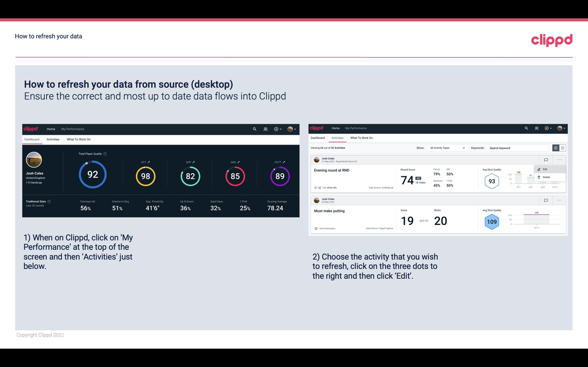Switch to the Dashboard tab
The height and width of the screenshot is (367, 588).
point(318,138)
